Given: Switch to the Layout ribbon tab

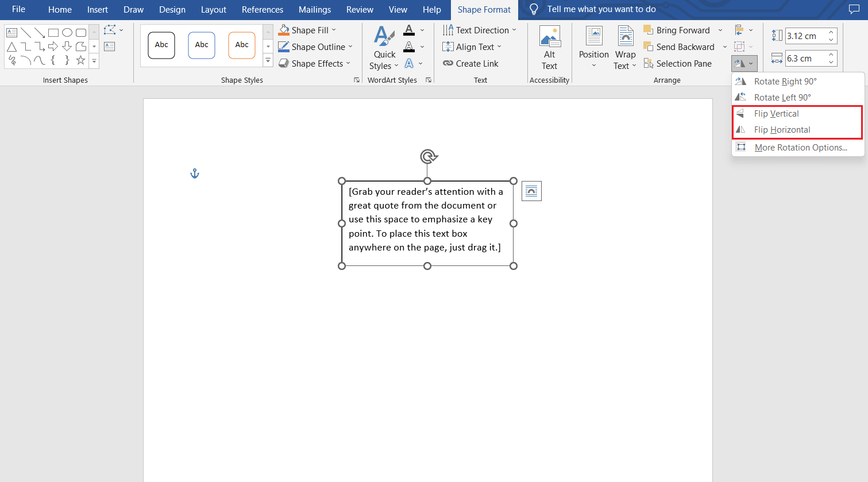Looking at the screenshot, I should click(213, 10).
